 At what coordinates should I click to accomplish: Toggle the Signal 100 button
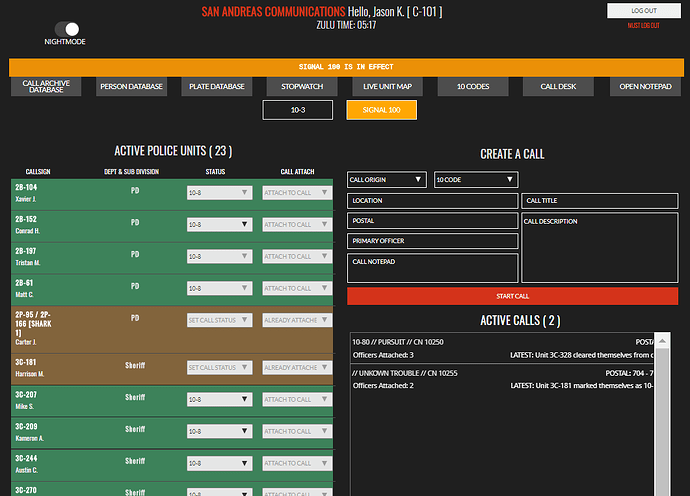click(x=382, y=110)
